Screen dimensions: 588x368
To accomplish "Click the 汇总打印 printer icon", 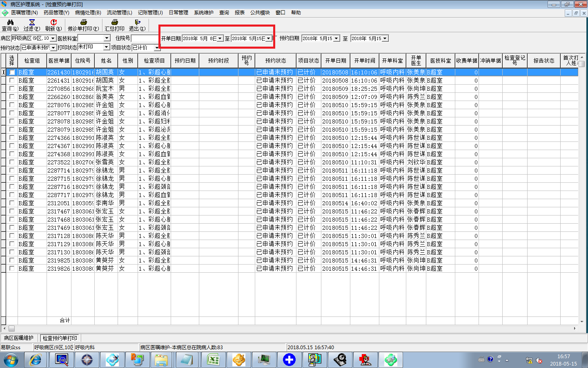I will pos(115,22).
